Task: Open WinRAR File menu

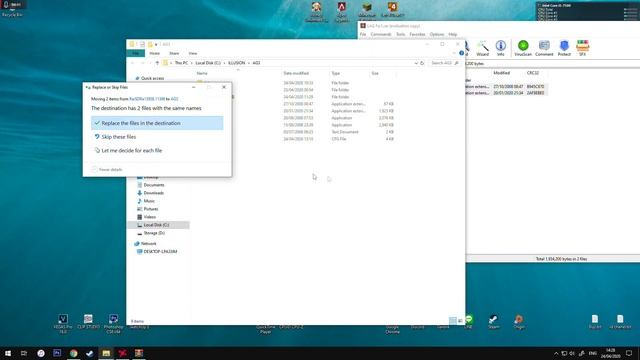Action: 363,35
